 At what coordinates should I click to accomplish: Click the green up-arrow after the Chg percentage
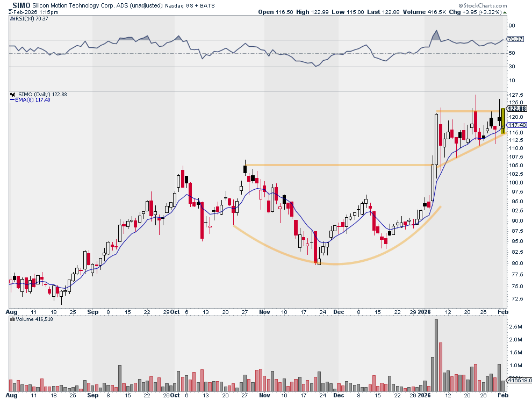(505, 12)
